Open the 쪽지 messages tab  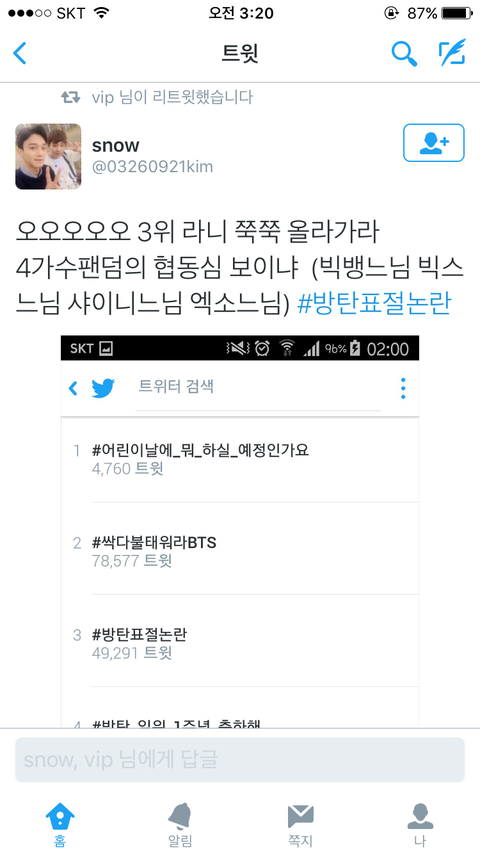point(300,826)
